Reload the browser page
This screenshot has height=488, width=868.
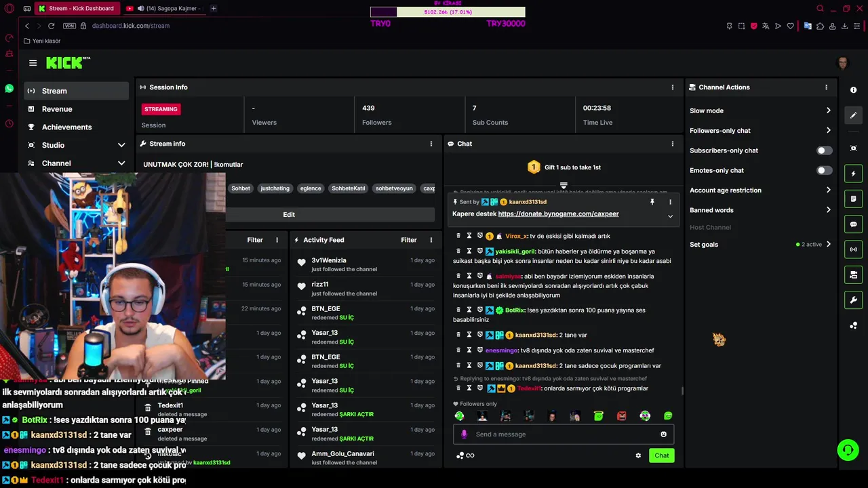[x=51, y=26]
